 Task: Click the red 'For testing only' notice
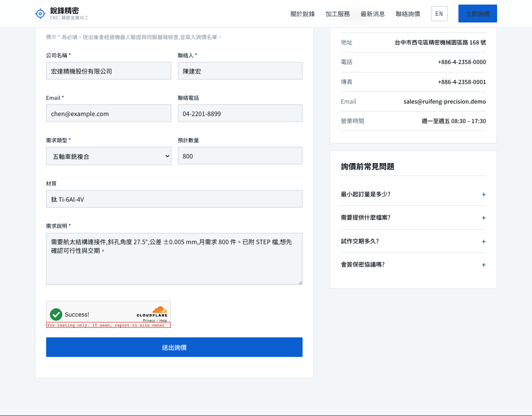tap(108, 325)
